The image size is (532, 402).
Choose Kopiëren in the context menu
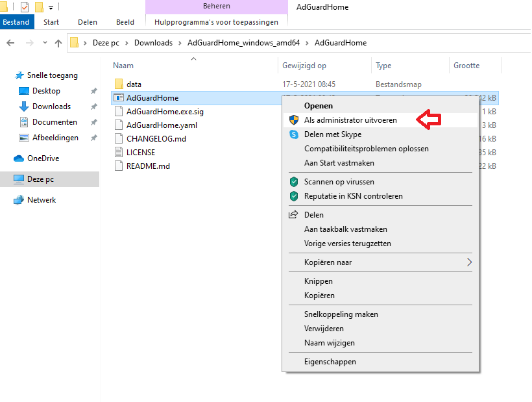pyautogui.click(x=380, y=295)
